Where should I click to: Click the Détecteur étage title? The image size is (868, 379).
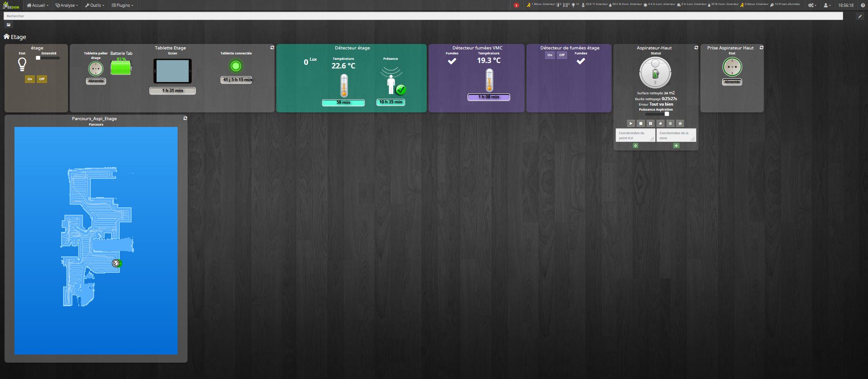click(x=352, y=48)
